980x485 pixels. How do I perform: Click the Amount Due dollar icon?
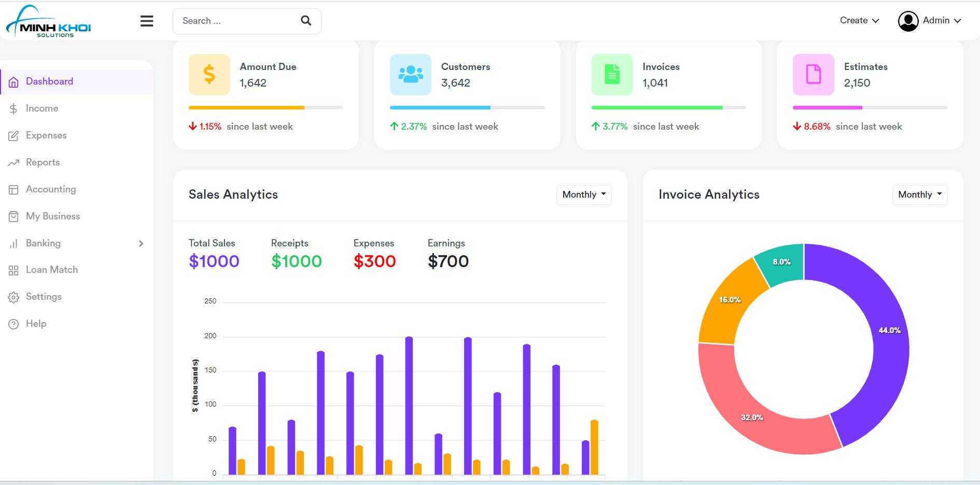coord(209,75)
